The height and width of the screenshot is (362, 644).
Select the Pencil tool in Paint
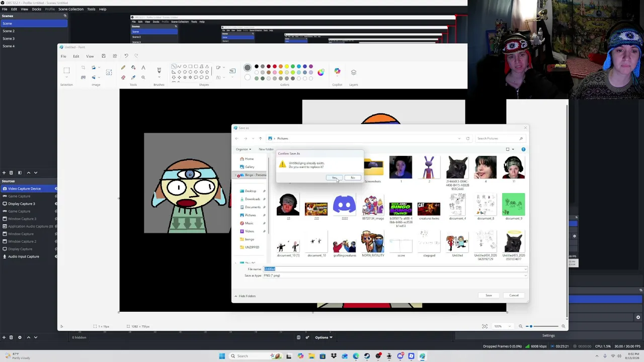pos(123,67)
